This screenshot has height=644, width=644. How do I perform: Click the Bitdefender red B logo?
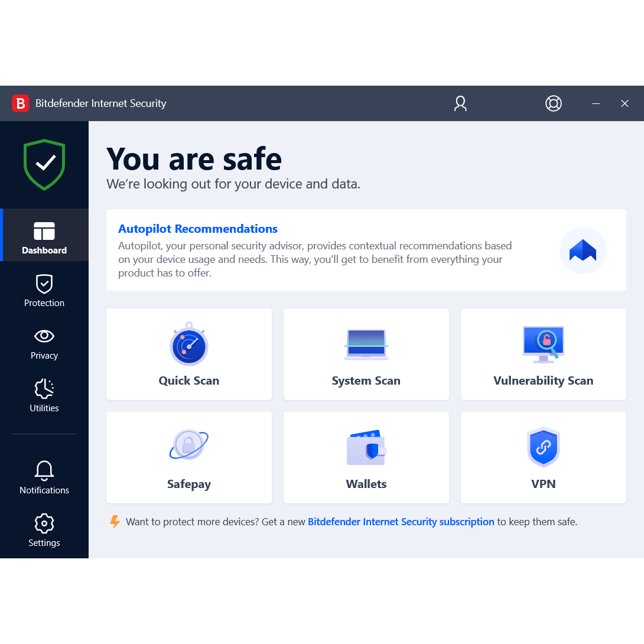pos(20,103)
